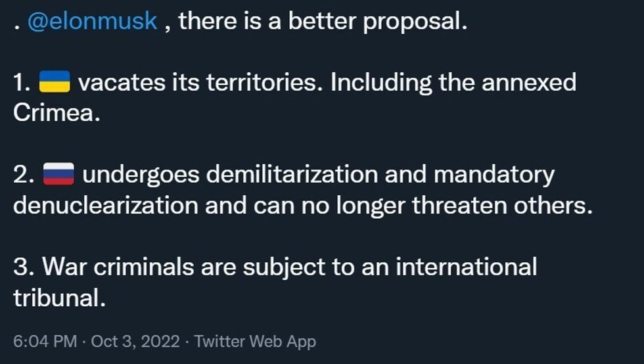Click the Russia flag emoji

coord(60,175)
